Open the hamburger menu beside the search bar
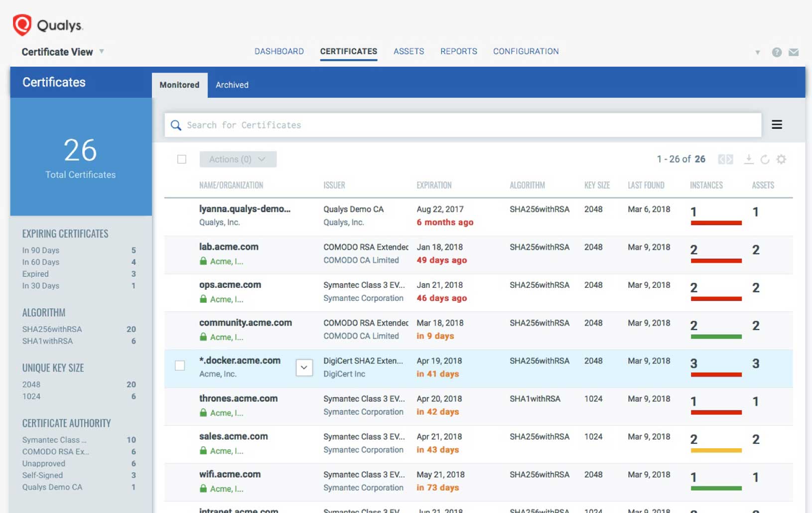 coord(777,125)
